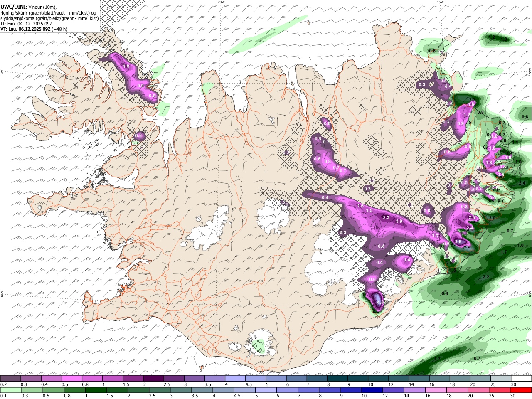Click the 3.8 snowfall value on the east coast
This screenshot has width=532, height=399.
458,241
